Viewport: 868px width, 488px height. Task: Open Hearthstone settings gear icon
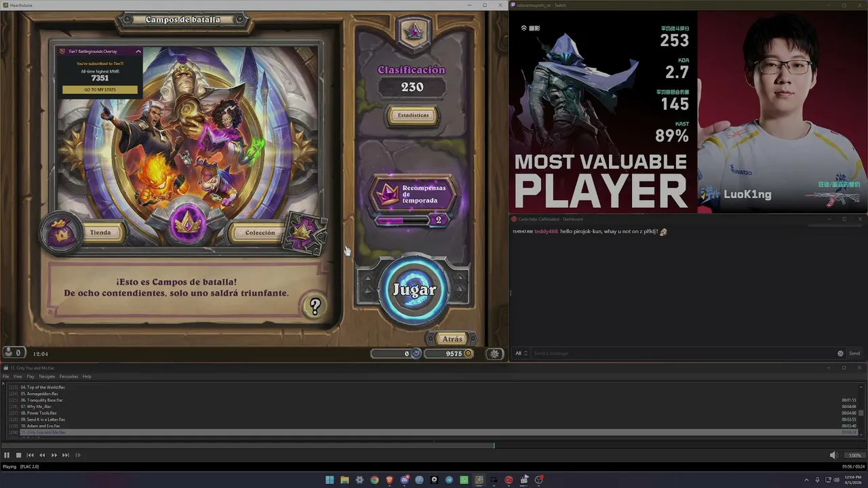[x=495, y=354]
